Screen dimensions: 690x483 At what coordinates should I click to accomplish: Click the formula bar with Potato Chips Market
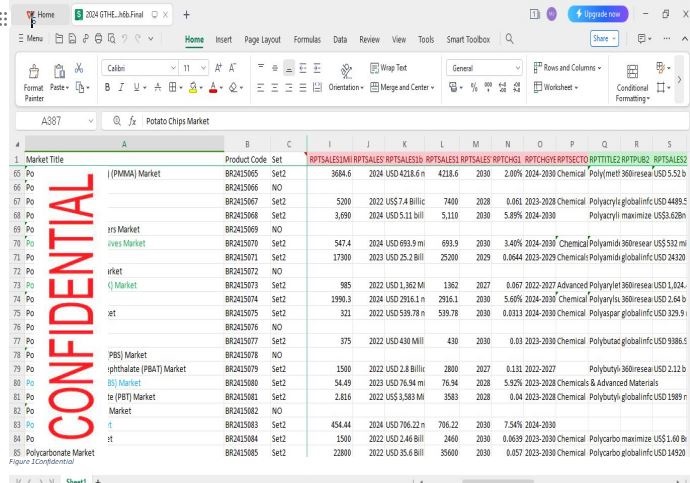[396, 121]
